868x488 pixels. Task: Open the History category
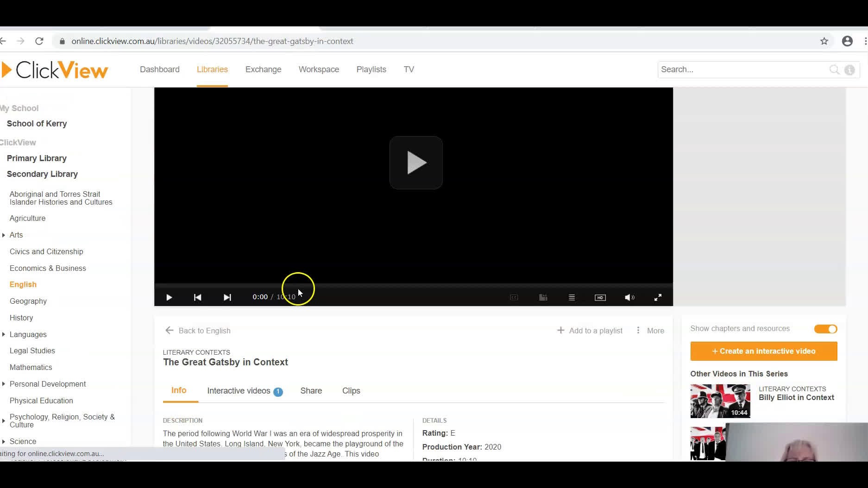[x=21, y=318]
